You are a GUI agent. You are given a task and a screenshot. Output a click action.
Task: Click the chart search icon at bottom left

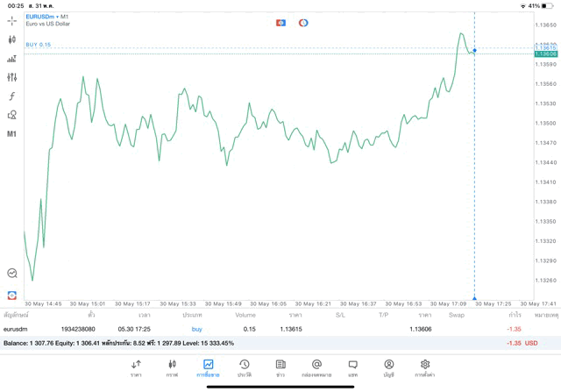(x=12, y=274)
